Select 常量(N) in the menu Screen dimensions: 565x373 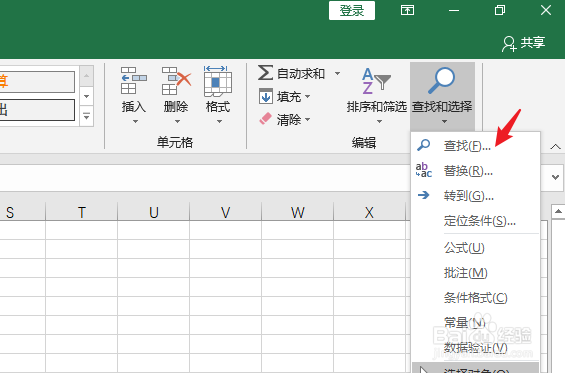point(475,323)
